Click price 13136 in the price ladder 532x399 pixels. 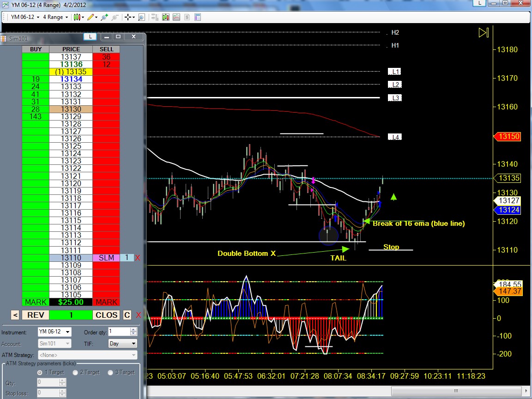tap(71, 65)
